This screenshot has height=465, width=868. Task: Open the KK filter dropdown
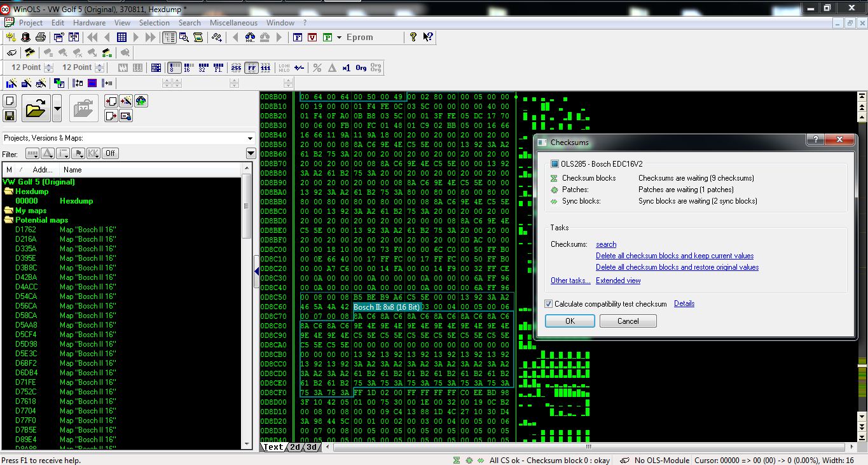(x=93, y=153)
